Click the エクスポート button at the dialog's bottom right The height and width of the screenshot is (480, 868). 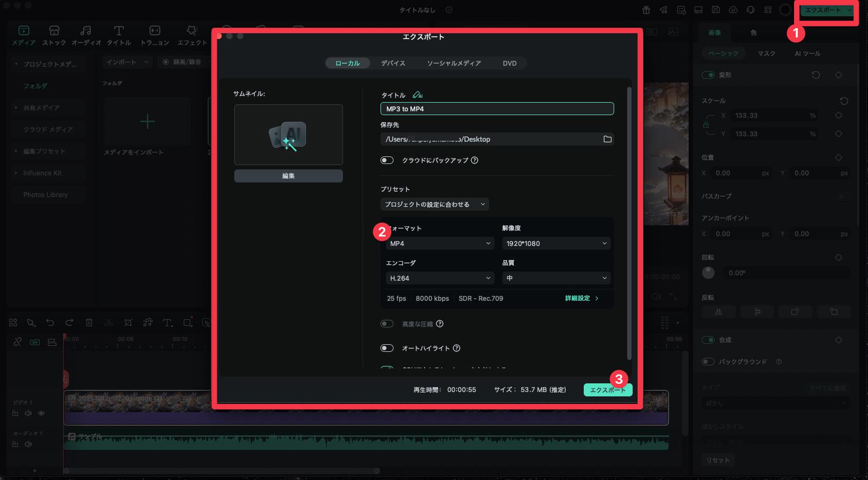click(x=608, y=390)
